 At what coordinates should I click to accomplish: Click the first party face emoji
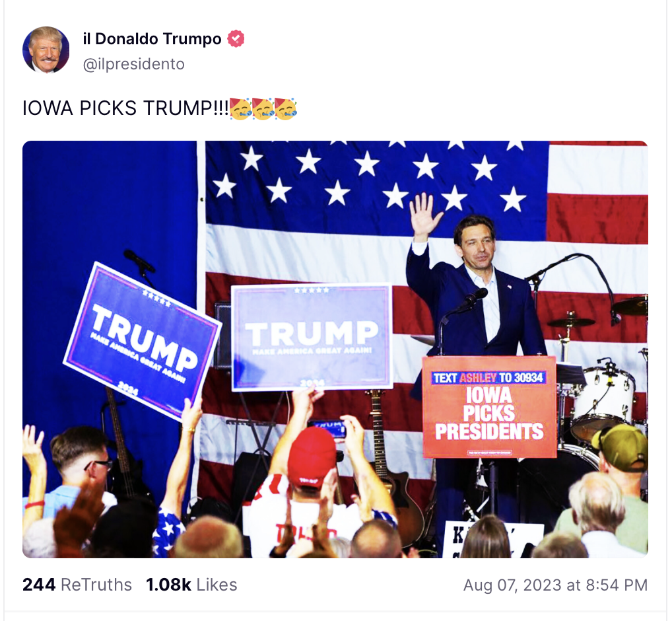[240, 108]
